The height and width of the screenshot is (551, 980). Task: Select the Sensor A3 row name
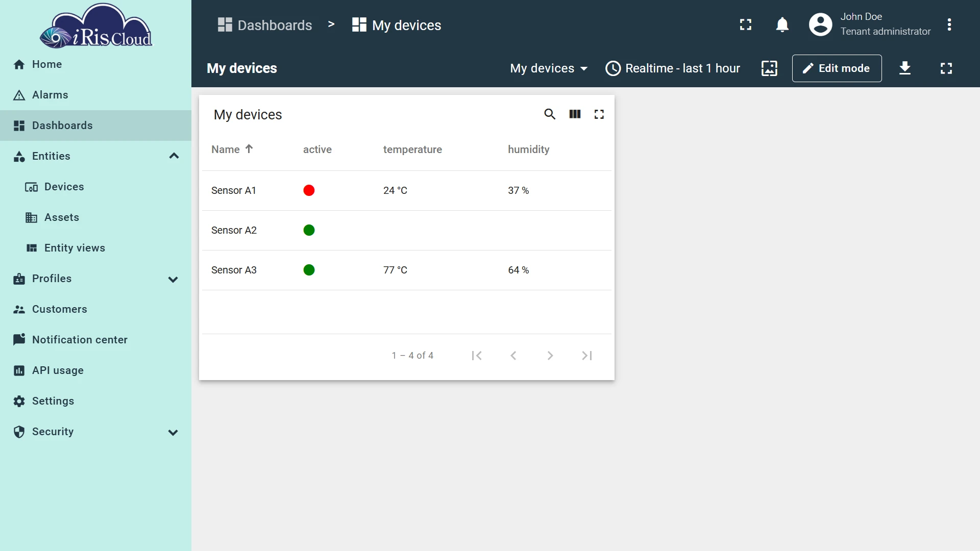pos(234,270)
